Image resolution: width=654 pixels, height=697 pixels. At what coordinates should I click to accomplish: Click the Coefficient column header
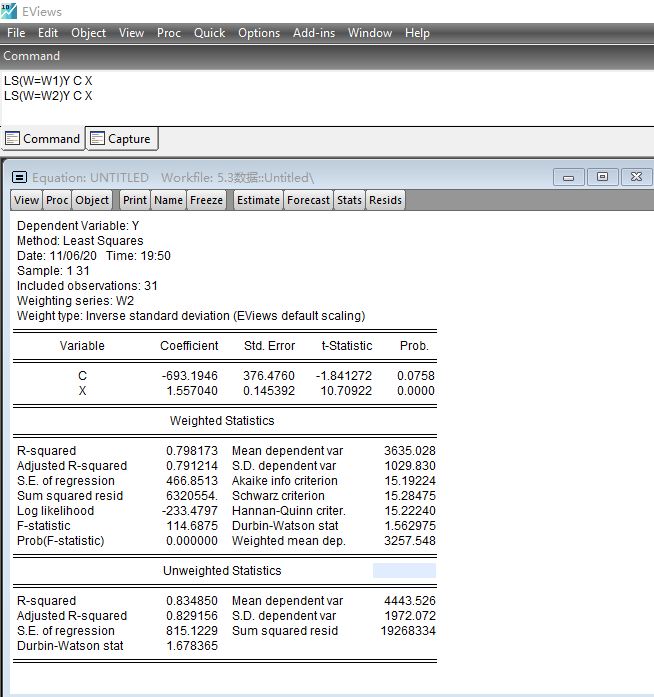click(x=189, y=346)
